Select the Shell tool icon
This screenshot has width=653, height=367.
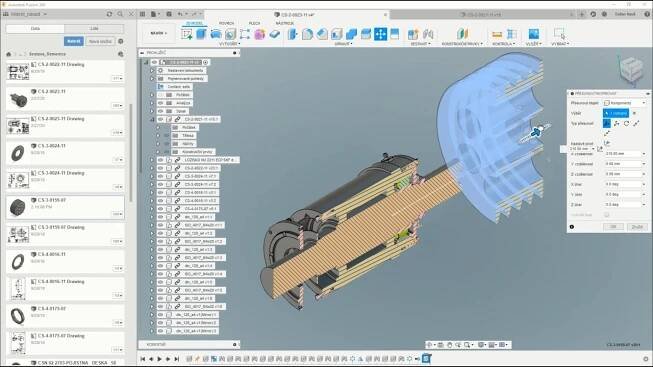pos(336,34)
